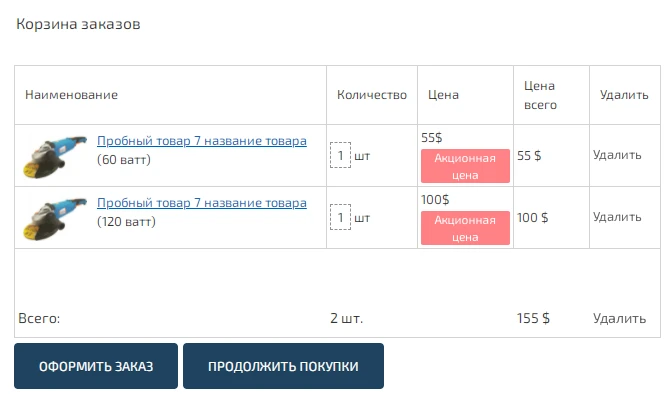
Task: Click the ОФОРМИТЬ ЗАКАЗ button
Action: click(96, 366)
